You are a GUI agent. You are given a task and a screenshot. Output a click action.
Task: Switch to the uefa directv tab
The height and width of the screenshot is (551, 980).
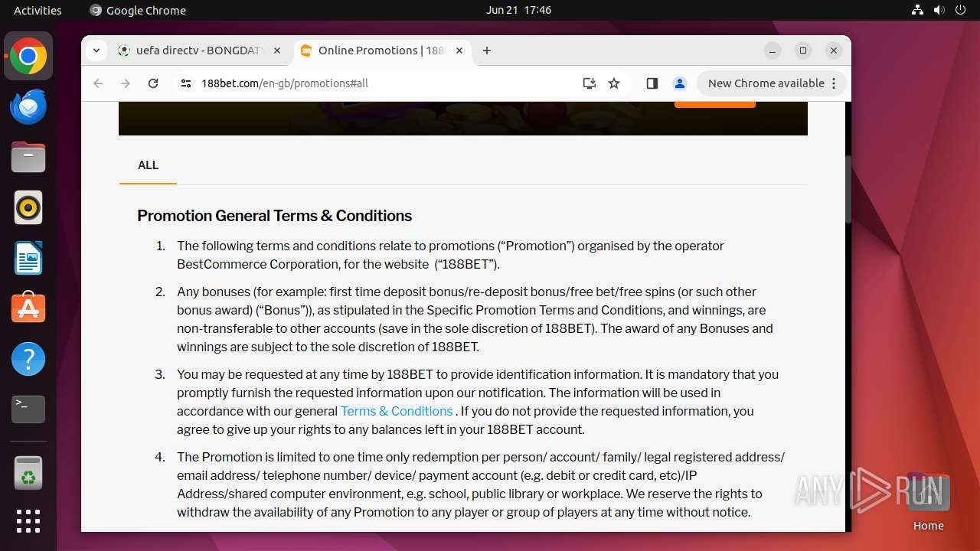[199, 51]
